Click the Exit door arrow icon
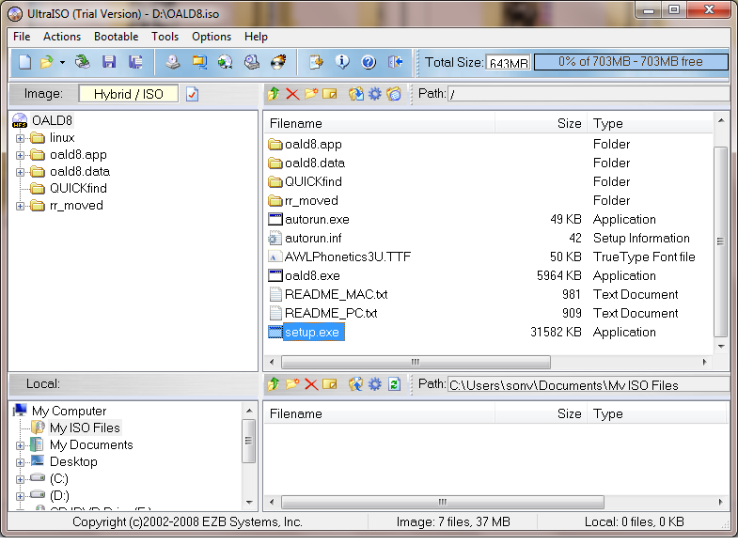 [x=395, y=62]
